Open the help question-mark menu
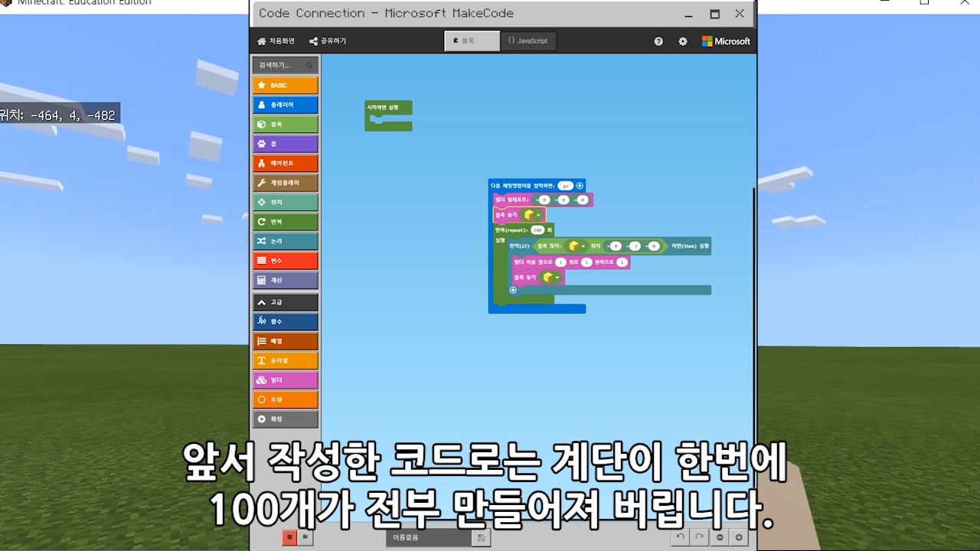The image size is (980, 551). click(x=658, y=41)
